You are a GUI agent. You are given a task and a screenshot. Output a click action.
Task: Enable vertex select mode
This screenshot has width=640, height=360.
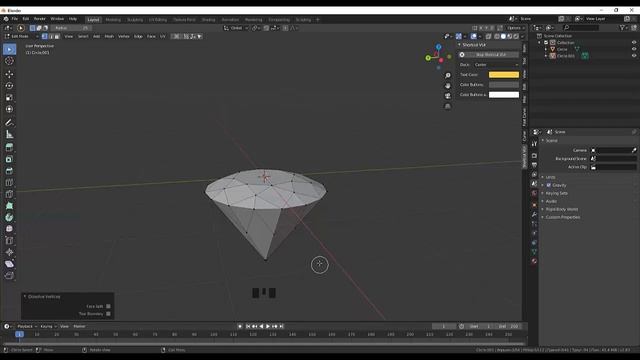tap(44, 36)
